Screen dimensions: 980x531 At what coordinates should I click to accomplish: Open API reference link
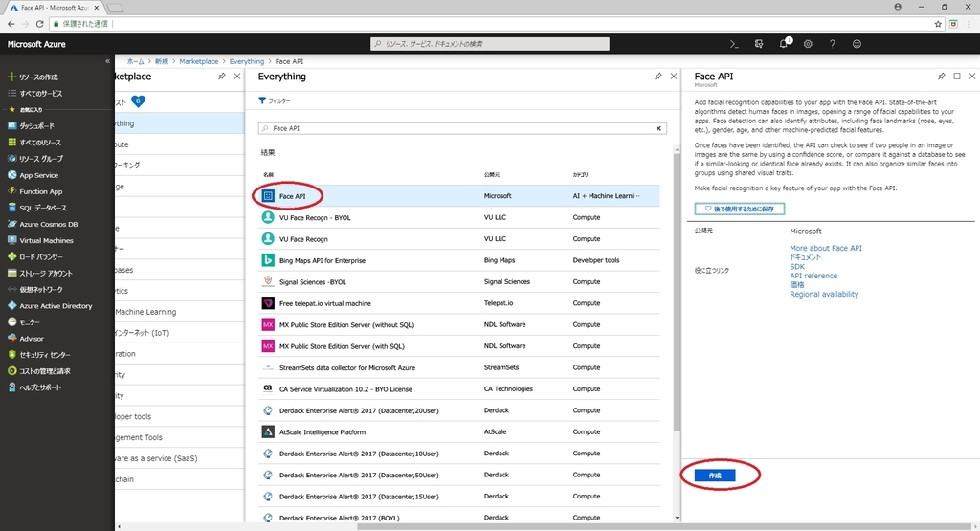point(813,276)
